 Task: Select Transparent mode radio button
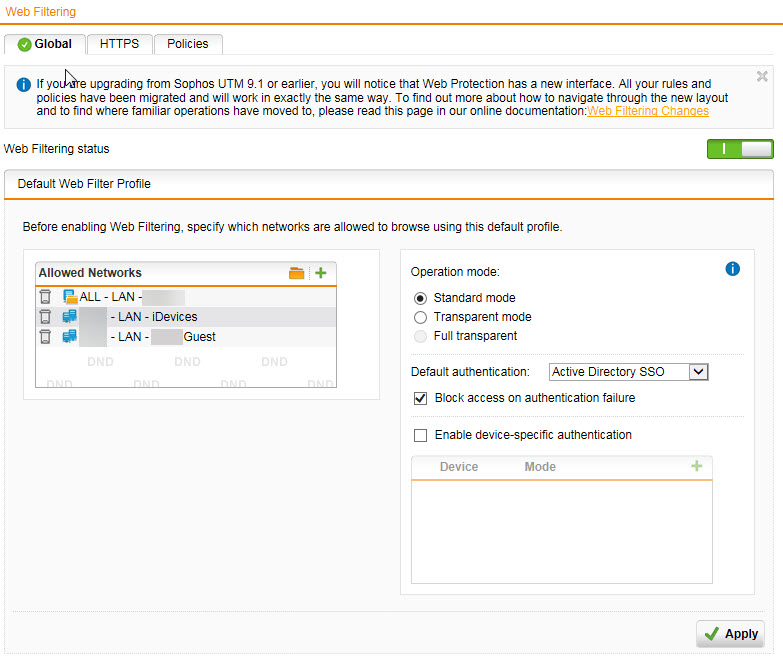tap(420, 317)
